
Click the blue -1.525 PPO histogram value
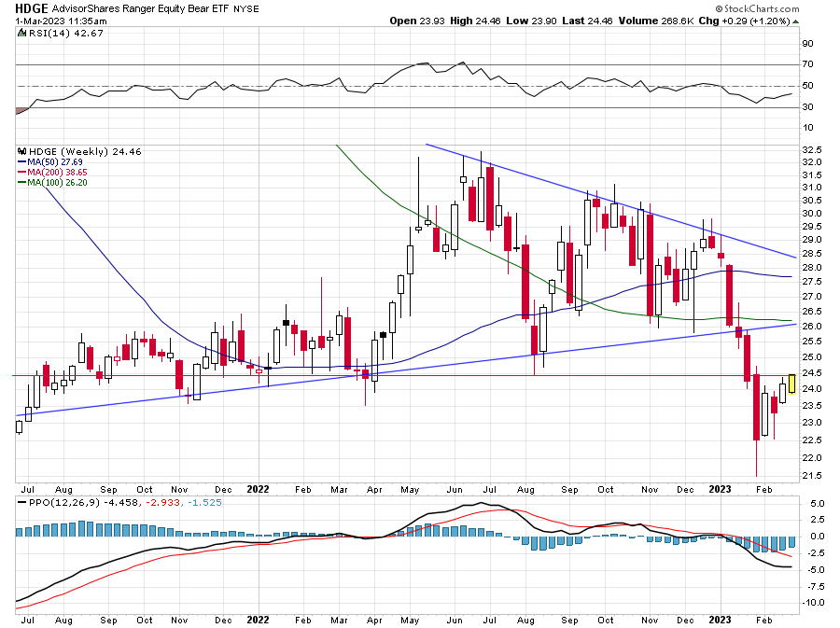pyautogui.click(x=204, y=503)
